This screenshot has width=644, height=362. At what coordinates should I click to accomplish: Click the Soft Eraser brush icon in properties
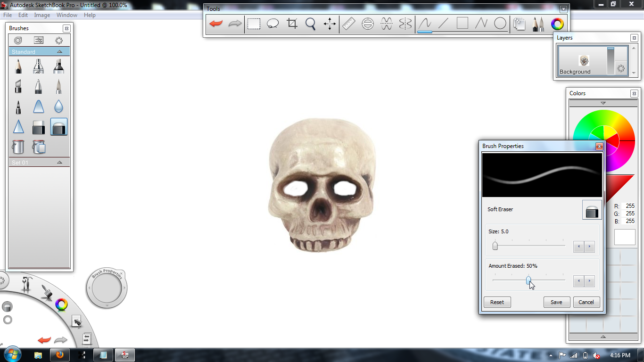click(x=592, y=210)
